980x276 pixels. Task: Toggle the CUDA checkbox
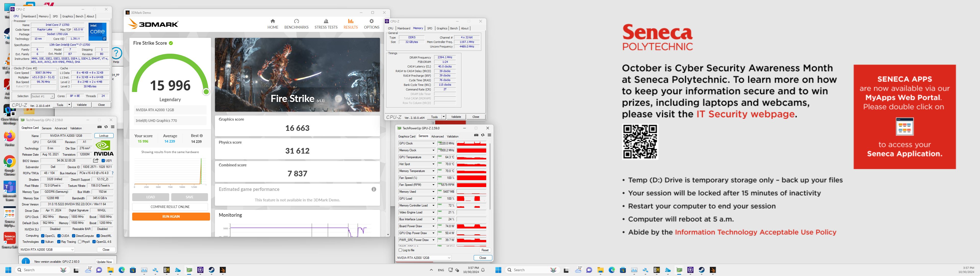coord(59,236)
